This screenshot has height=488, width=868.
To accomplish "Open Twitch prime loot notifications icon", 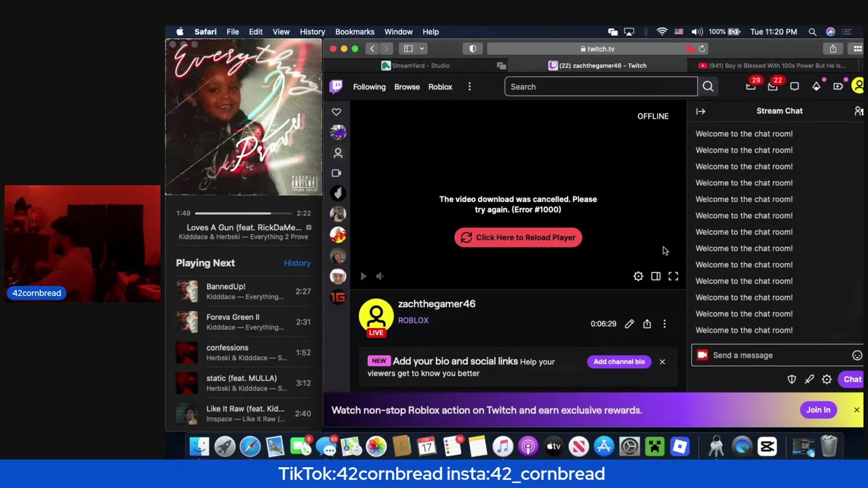I will 751,86.
